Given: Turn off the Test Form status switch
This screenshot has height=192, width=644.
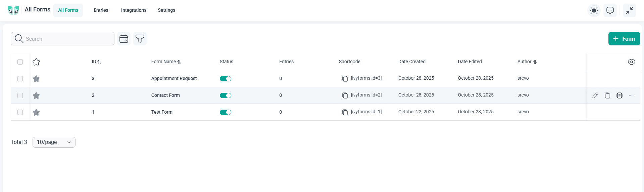Looking at the screenshot, I should coord(226,112).
